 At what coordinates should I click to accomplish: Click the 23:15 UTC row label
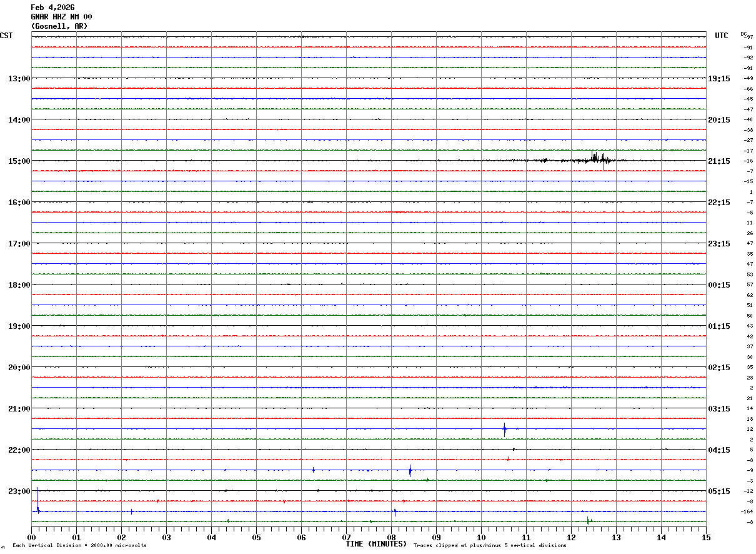(x=719, y=244)
